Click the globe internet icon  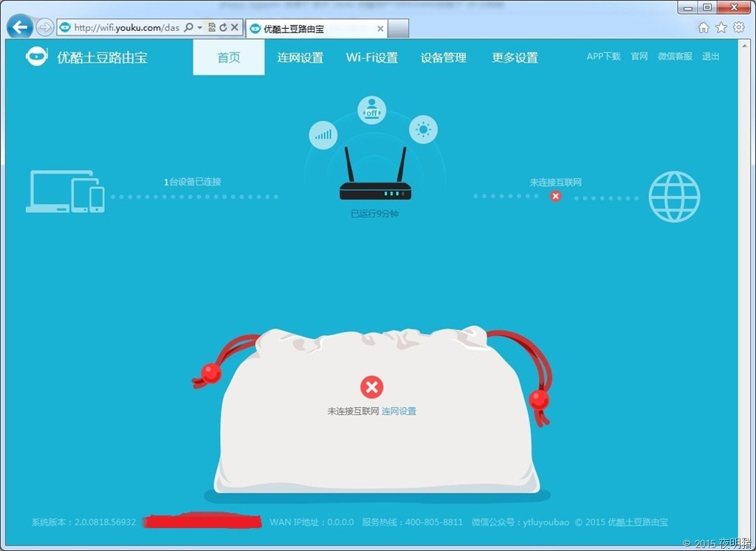(x=674, y=196)
